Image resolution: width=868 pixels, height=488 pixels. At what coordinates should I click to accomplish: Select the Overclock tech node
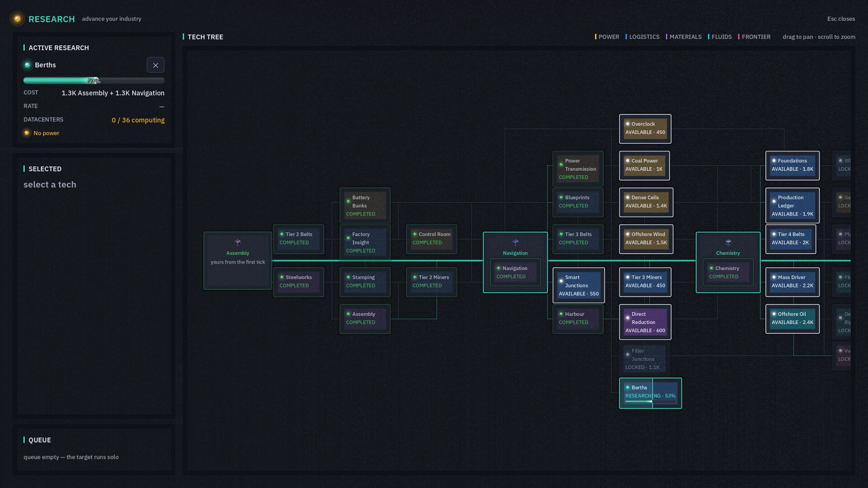(x=645, y=129)
